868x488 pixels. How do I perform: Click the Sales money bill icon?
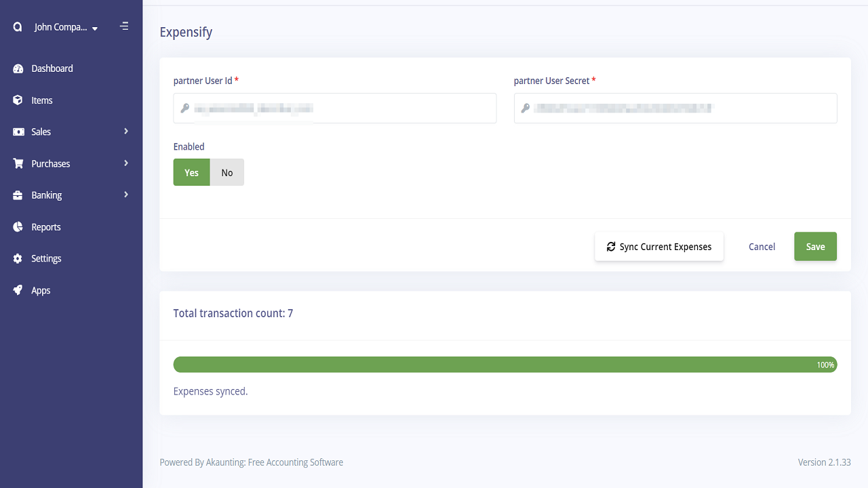[18, 132]
